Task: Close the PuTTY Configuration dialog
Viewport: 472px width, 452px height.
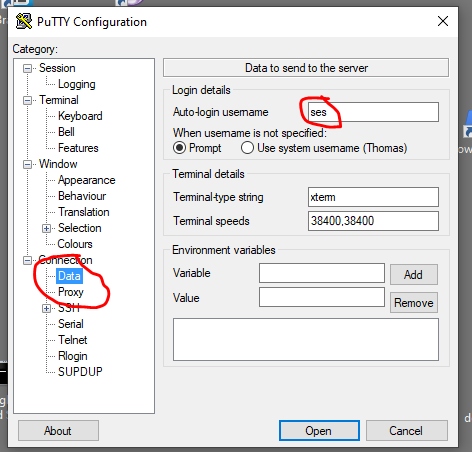Action: click(443, 21)
